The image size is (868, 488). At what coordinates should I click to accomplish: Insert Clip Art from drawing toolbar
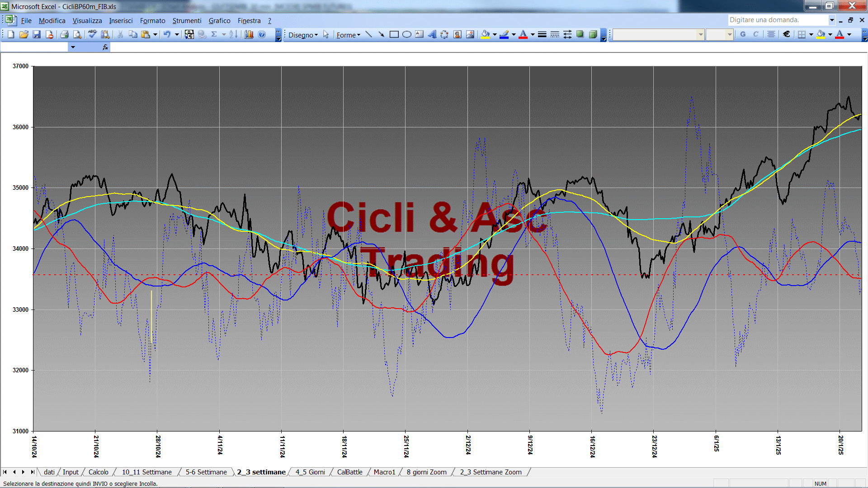point(458,34)
